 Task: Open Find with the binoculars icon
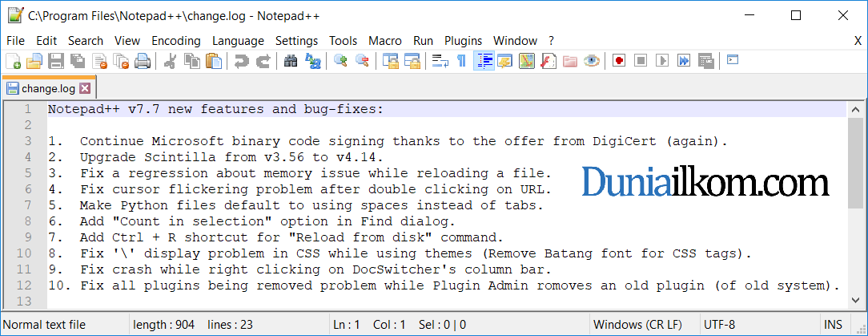[291, 60]
